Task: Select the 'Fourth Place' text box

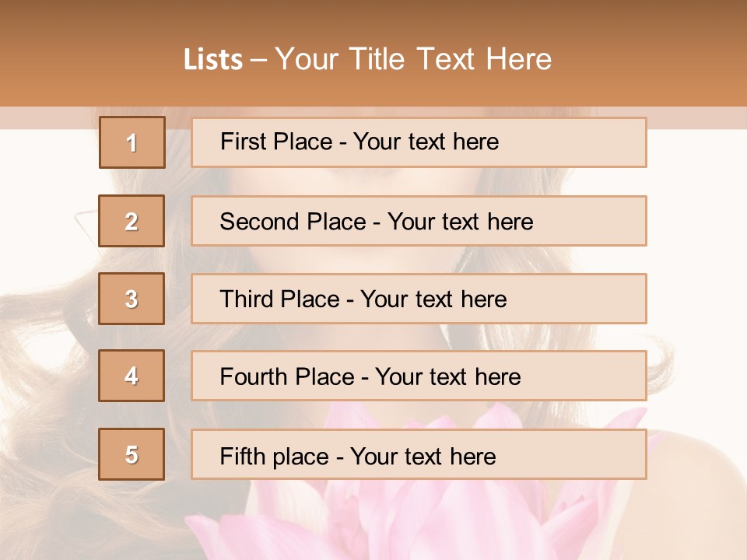Action: 419,376
